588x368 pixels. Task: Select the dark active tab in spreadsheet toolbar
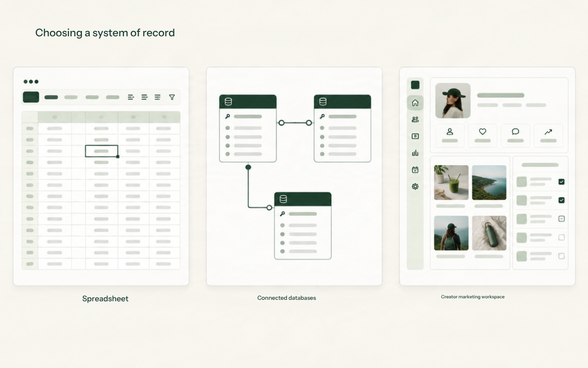pos(31,97)
